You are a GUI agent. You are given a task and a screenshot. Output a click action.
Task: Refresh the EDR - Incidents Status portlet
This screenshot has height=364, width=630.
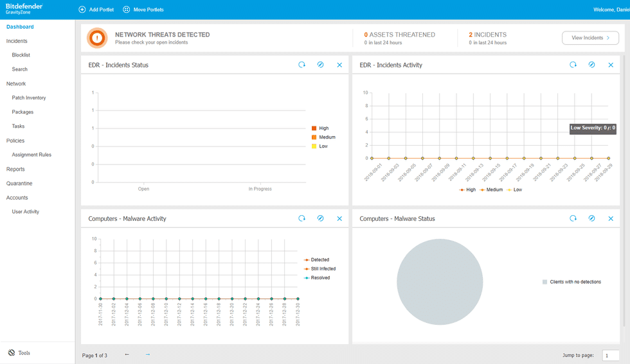point(301,65)
